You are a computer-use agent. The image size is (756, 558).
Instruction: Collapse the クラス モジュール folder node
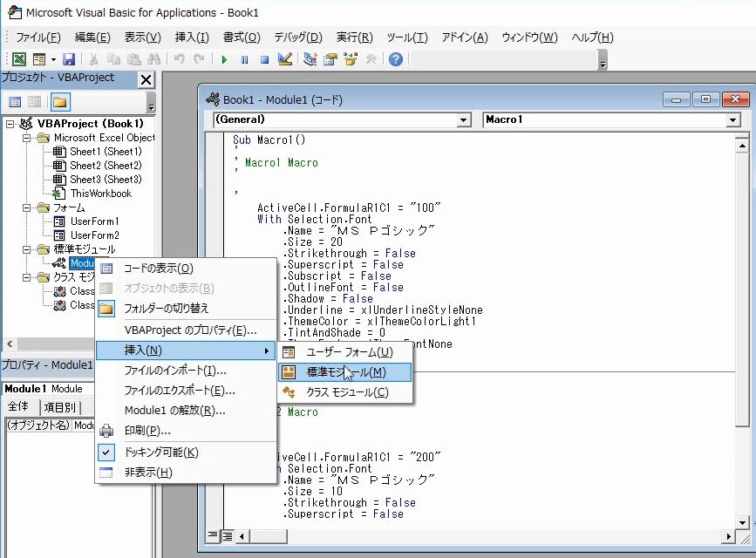tap(26, 277)
